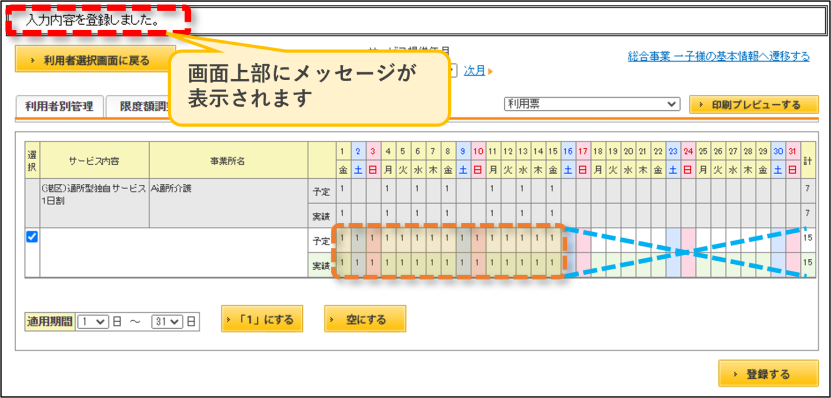The width and height of the screenshot is (831, 398).
Task: Click the day 31 column header
Action: click(x=793, y=152)
